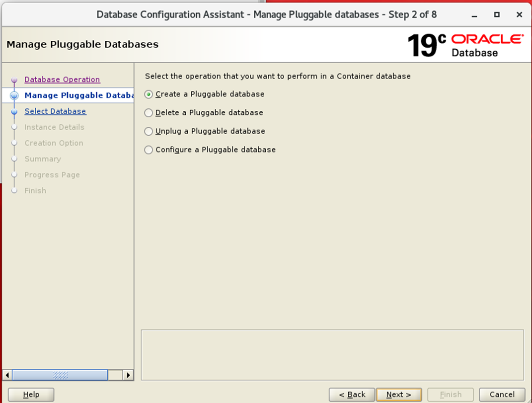The height and width of the screenshot is (403, 532).
Task: Click the left arrow of sidebar scrollbar
Action: point(7,375)
